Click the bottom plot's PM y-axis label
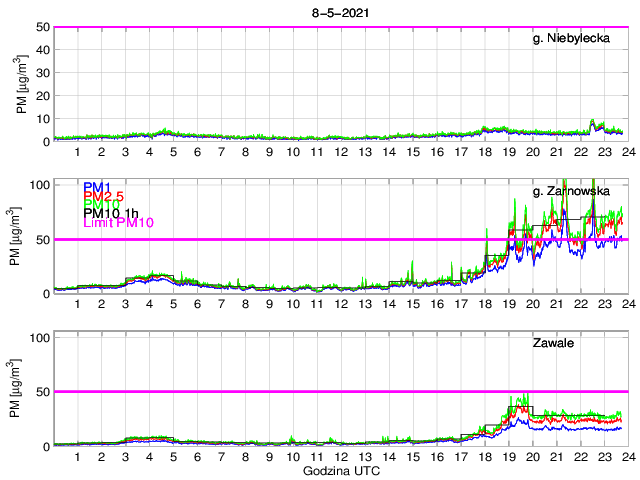Image resolution: width=640 pixels, height=480 pixels. pos(22,389)
